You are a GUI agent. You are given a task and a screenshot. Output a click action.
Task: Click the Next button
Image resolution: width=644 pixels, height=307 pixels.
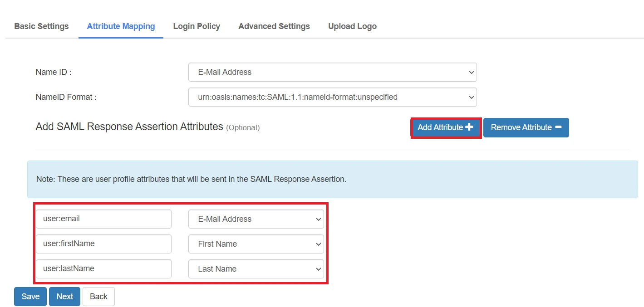click(x=64, y=296)
